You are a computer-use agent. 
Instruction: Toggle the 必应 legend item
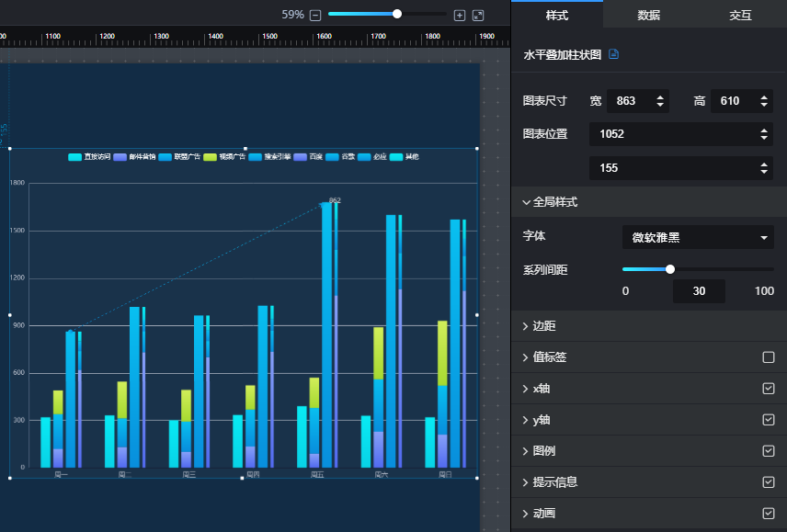(372, 157)
